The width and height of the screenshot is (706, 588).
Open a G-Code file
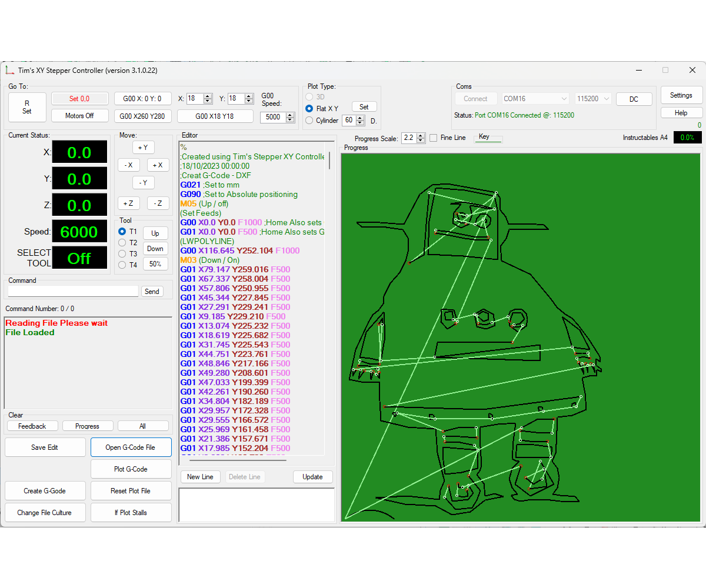131,447
